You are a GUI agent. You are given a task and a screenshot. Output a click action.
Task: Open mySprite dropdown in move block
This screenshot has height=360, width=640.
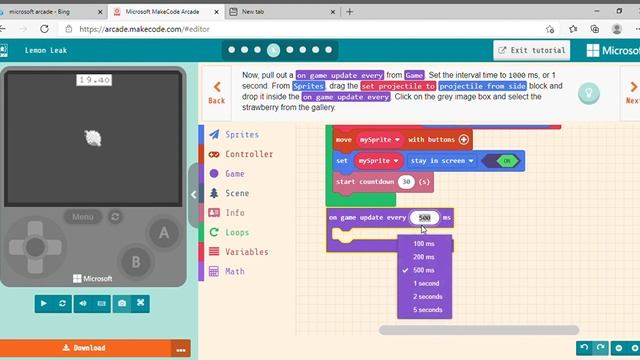pos(379,140)
